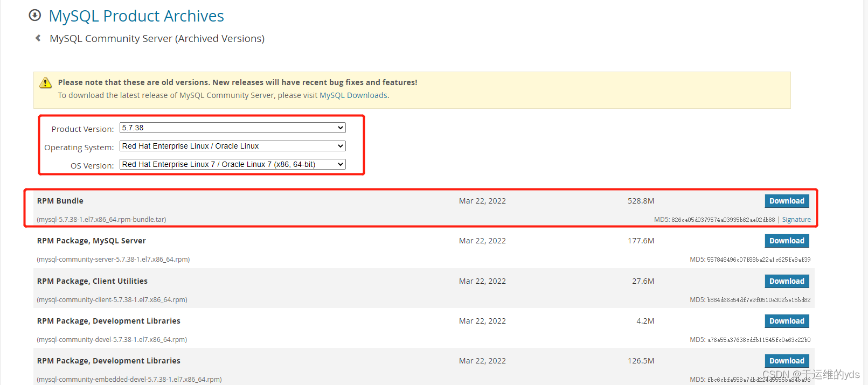This screenshot has width=868, height=385.
Task: Click the 528.8M size of RPM Bundle
Action: [x=641, y=201]
